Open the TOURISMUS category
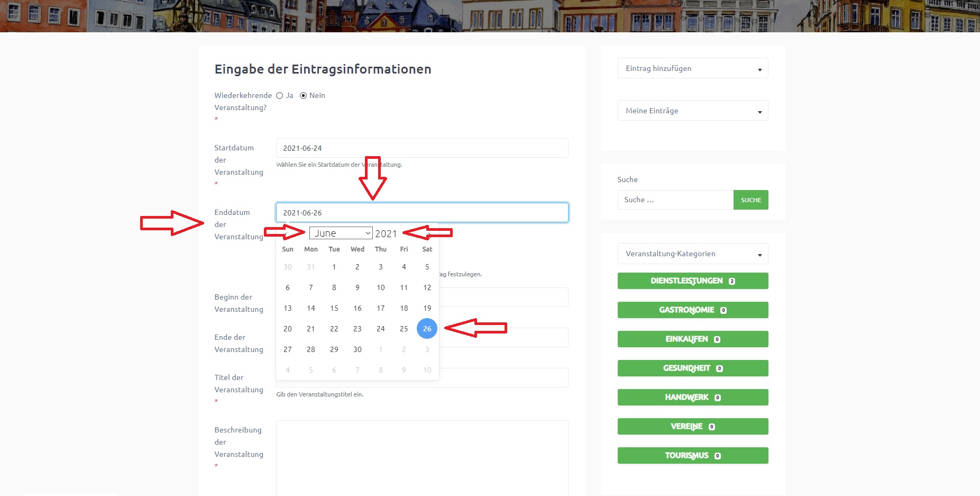980x496 pixels. (x=692, y=456)
